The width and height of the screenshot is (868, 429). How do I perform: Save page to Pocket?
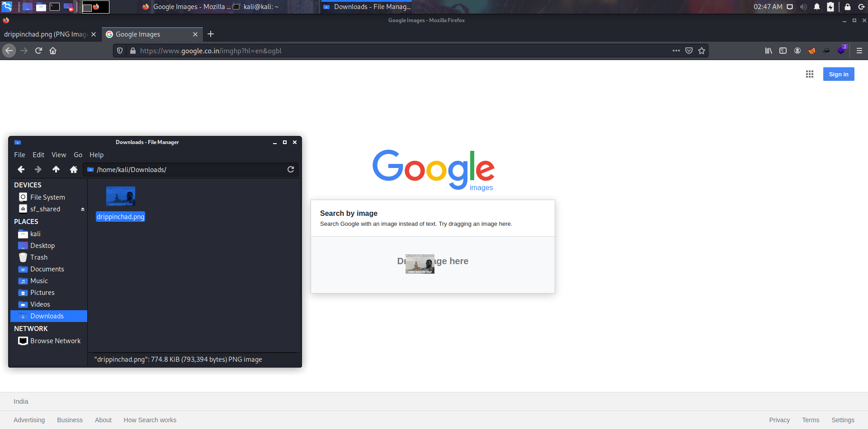click(689, 51)
